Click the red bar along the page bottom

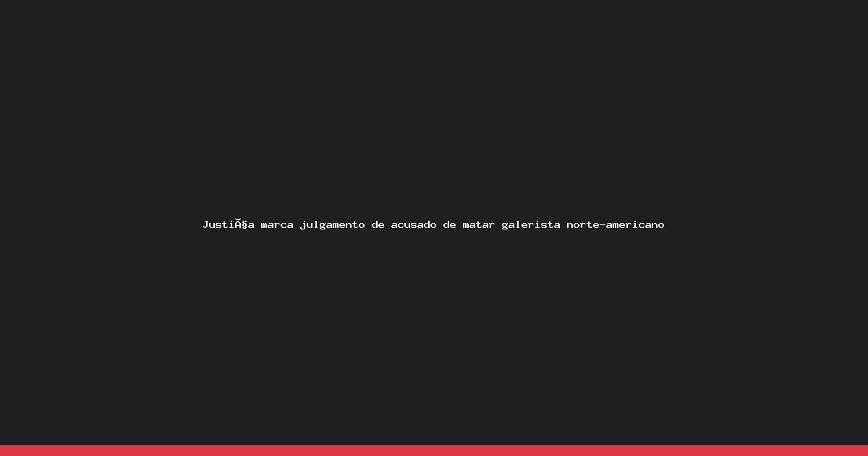(x=434, y=450)
